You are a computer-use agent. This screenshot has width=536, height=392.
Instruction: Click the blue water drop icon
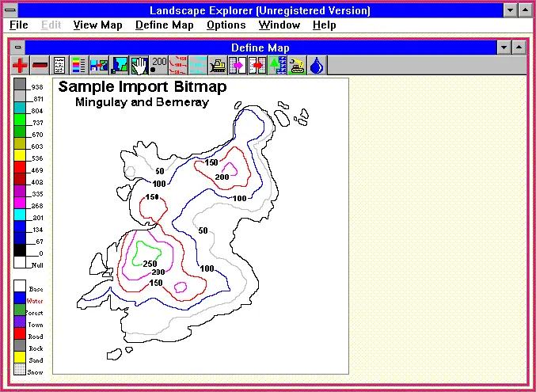(x=317, y=66)
